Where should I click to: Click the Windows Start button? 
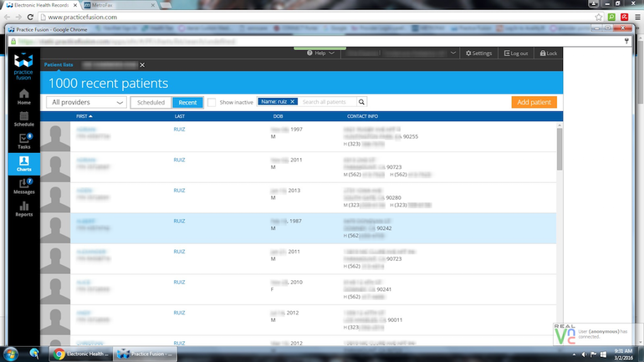pos(11,354)
